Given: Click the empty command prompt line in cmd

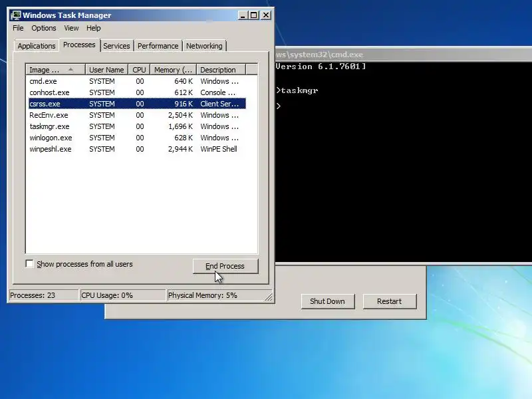Looking at the screenshot, I should [279, 106].
